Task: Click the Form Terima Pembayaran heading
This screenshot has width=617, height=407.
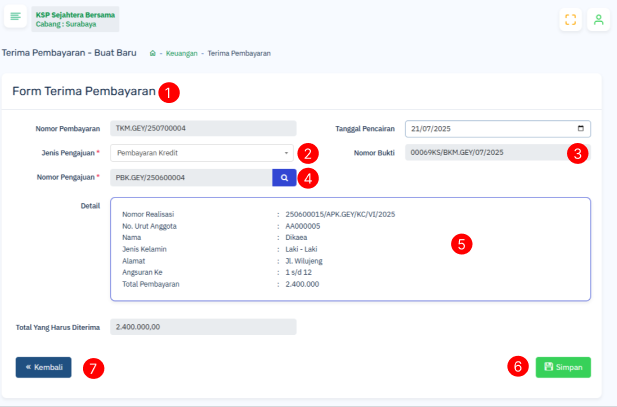Action: point(84,91)
